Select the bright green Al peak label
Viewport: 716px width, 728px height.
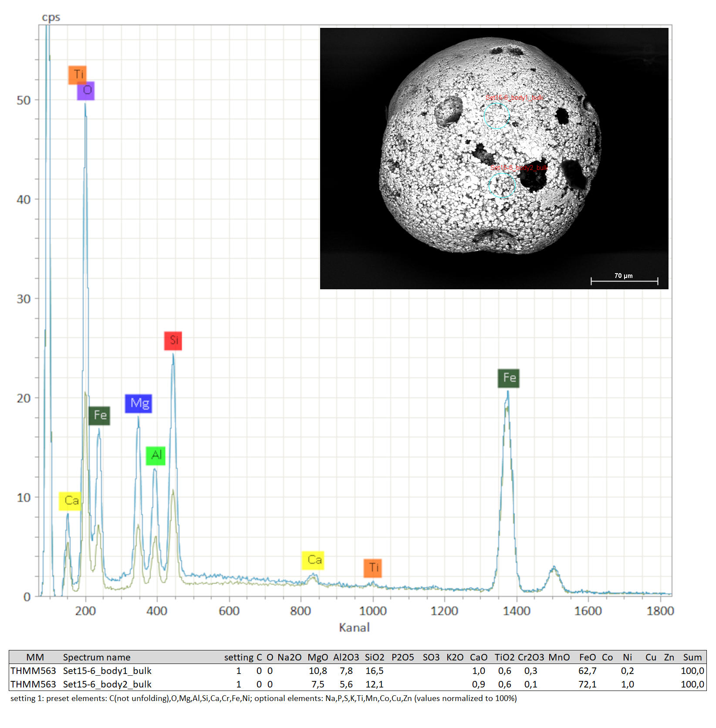155,456
